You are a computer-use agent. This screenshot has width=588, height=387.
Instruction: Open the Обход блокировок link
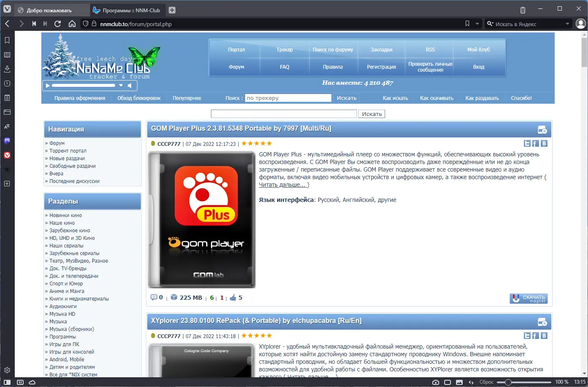coord(139,98)
